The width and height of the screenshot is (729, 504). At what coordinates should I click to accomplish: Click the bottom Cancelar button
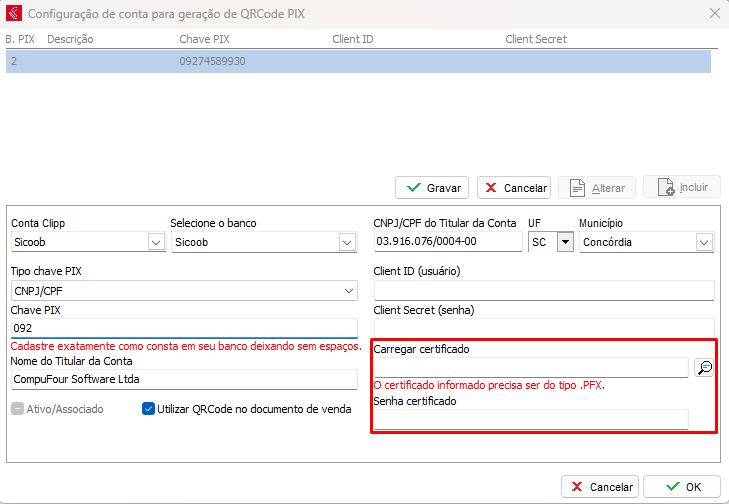click(x=600, y=487)
